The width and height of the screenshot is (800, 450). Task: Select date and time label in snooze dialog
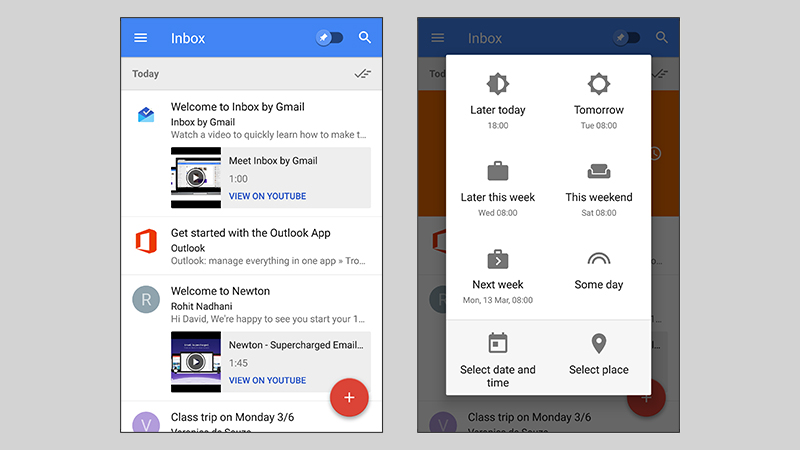[x=497, y=376]
